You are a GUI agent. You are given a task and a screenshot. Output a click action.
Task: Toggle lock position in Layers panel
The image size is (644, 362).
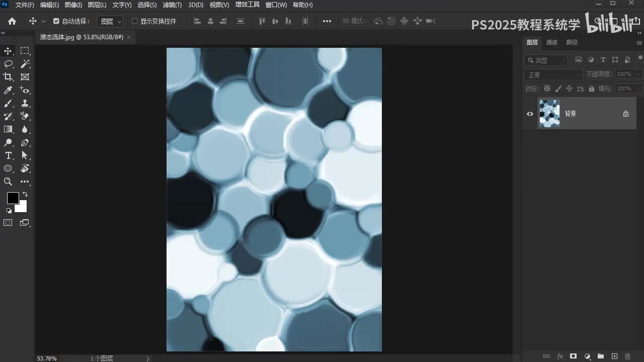tap(569, 88)
